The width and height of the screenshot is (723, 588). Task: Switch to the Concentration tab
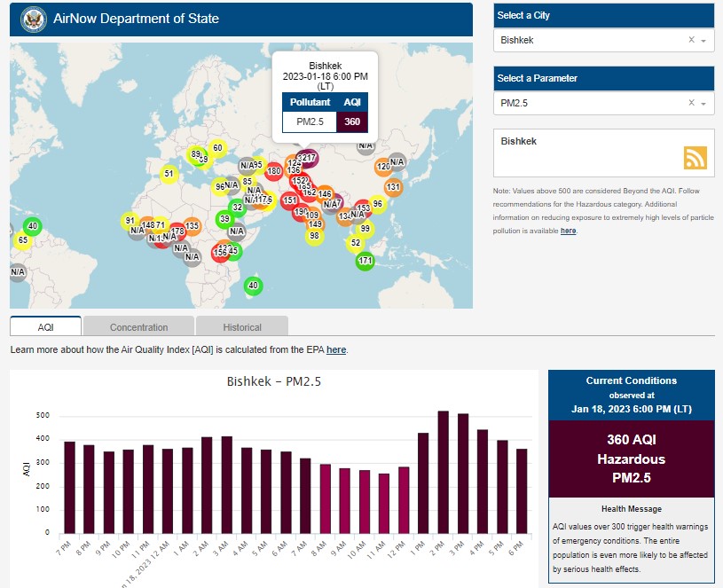click(138, 326)
